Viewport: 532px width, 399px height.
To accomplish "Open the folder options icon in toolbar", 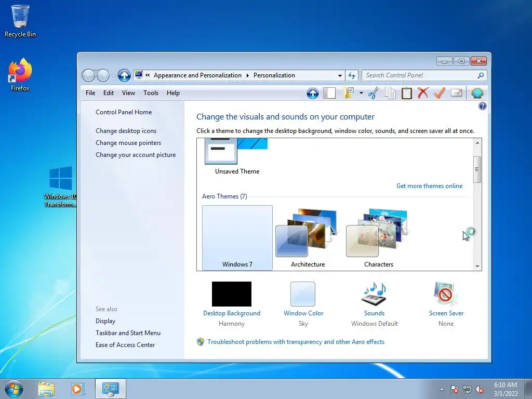I will (349, 93).
